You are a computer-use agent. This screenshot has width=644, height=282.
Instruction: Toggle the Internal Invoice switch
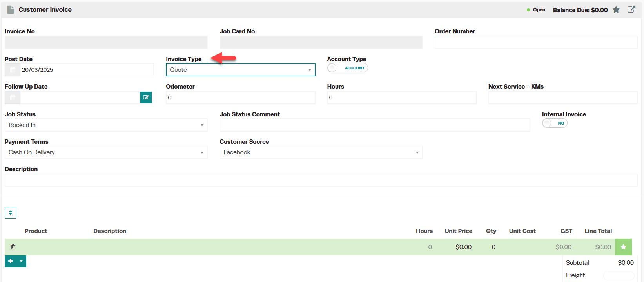point(555,123)
